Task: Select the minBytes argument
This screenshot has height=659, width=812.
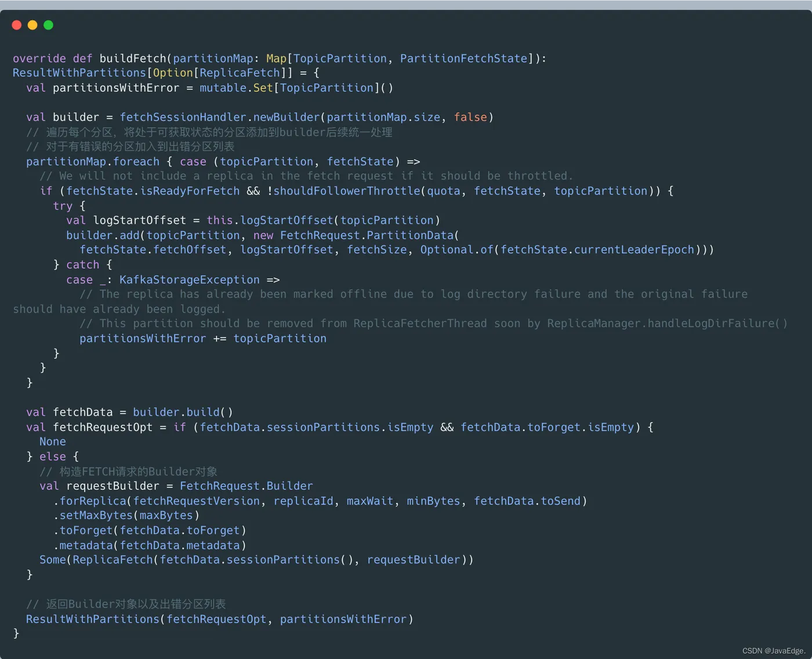Action: [x=434, y=501]
